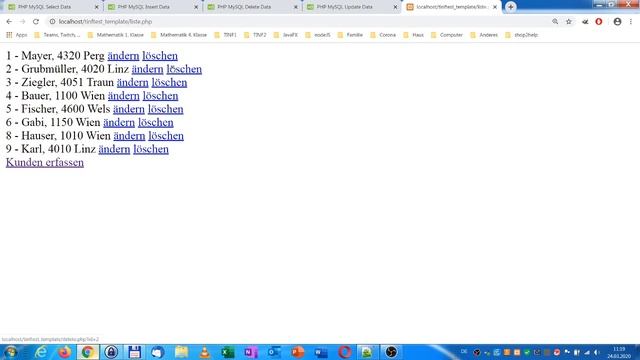Click the text '2 - Grubmüller, 4020 Linz'

67,69
